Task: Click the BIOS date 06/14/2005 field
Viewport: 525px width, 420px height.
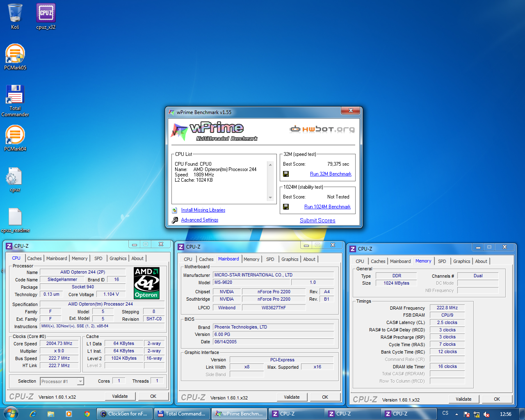Action: 273,342
